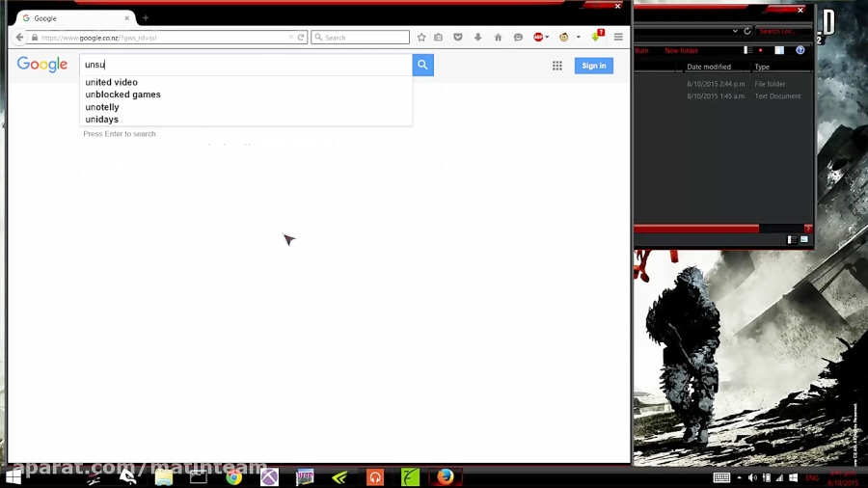Open Firefox downloads arrow icon
This screenshot has width=868, height=488.
tap(477, 37)
